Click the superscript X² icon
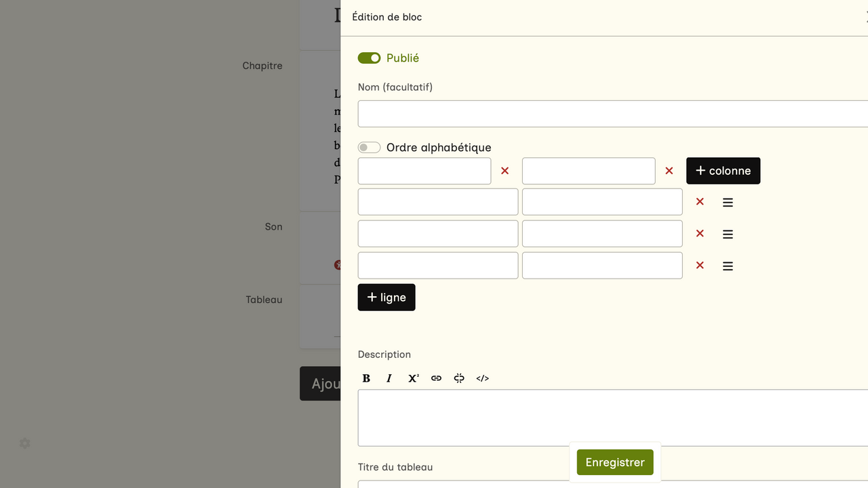 [x=413, y=378]
